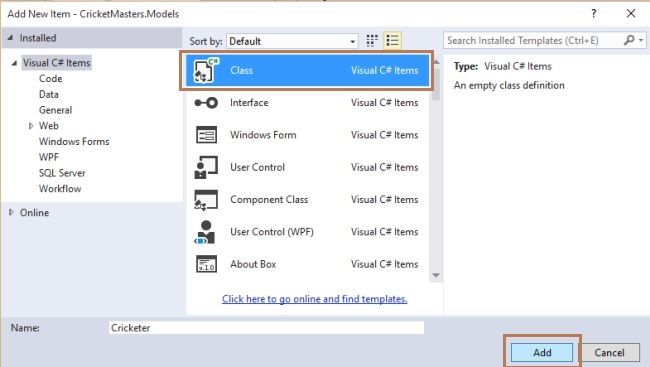Close the Add New Item dialog

[631, 13]
